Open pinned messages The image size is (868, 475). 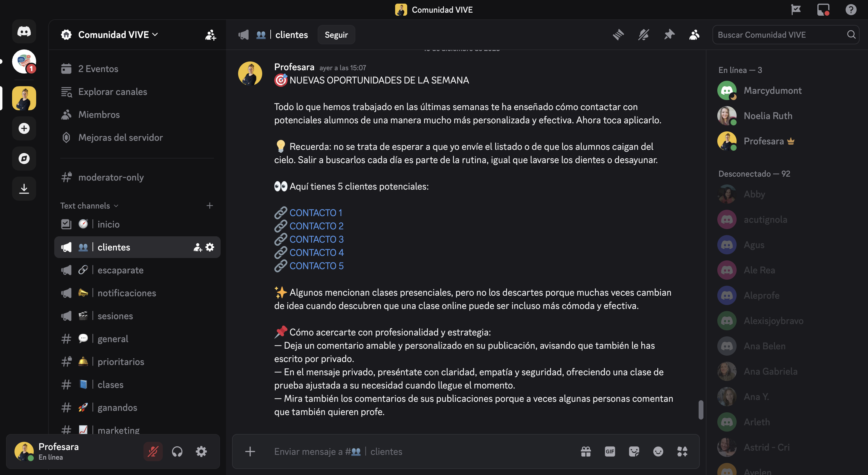coord(669,35)
